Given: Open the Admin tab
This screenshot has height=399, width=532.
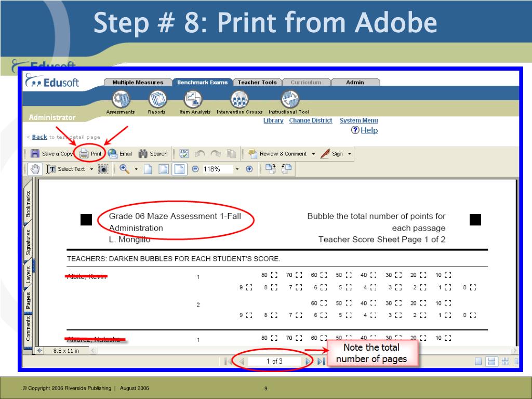Looking at the screenshot, I should tap(355, 82).
